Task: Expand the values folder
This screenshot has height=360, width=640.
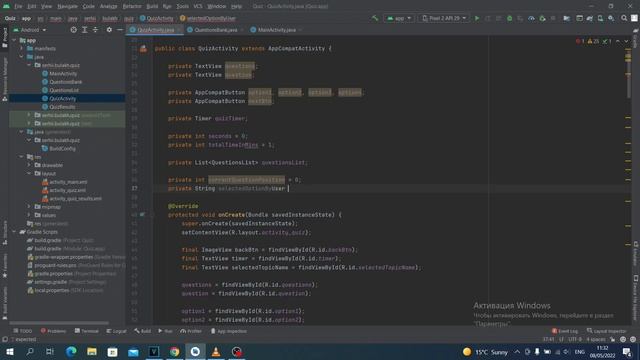Action: [29, 215]
